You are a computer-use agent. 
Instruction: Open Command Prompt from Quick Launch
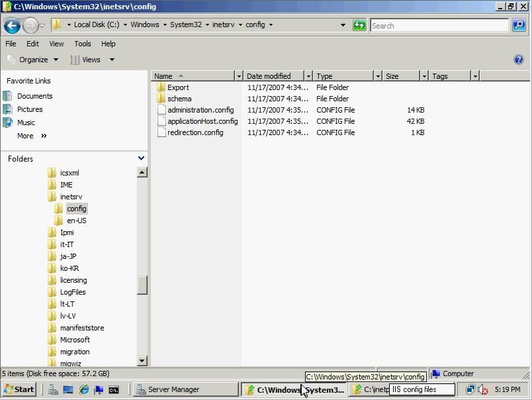tap(114, 390)
